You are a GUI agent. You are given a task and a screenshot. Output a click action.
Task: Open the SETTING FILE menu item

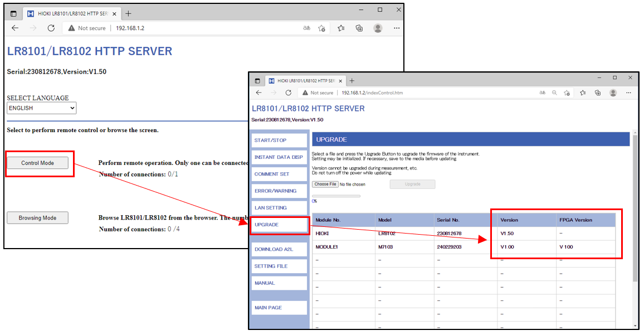tap(279, 266)
